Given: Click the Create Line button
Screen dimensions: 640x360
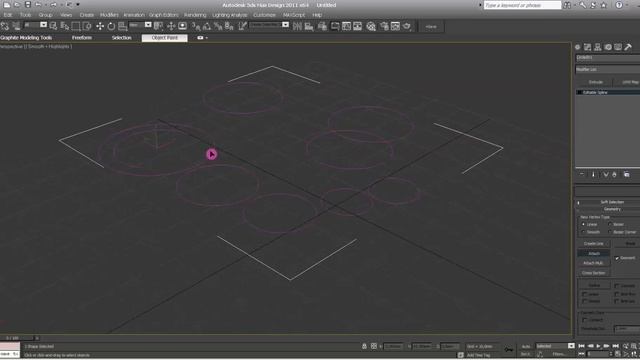Looking at the screenshot, I should coord(593,244).
